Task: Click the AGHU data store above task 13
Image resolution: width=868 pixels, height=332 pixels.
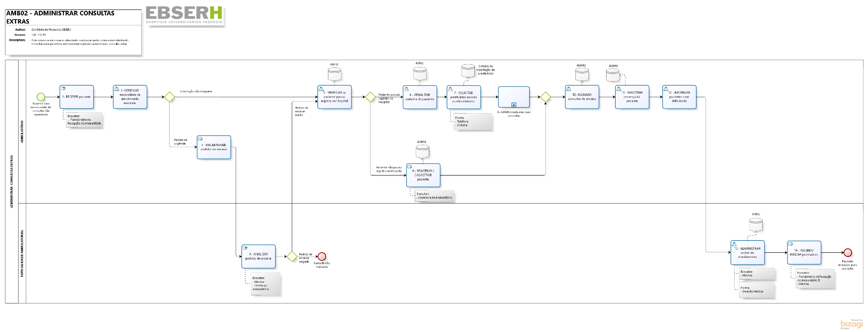Action: point(756,224)
